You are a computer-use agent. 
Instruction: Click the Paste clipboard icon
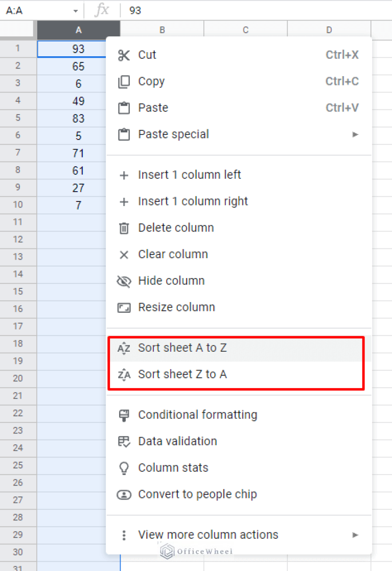124,108
